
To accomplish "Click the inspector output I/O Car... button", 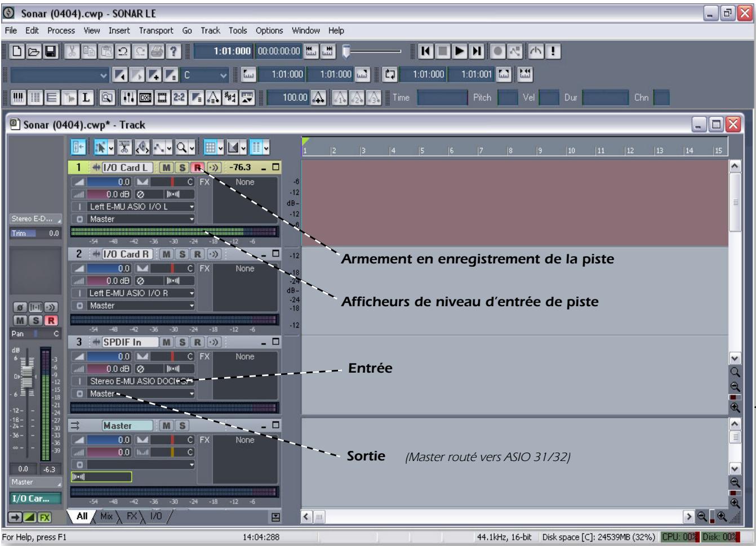I will [x=35, y=498].
